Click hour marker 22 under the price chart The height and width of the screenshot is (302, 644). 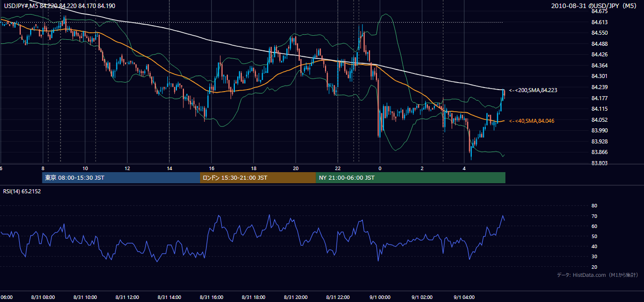[338, 168]
